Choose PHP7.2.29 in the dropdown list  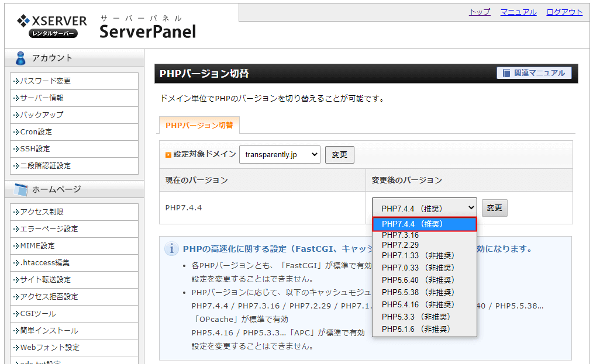coord(400,245)
